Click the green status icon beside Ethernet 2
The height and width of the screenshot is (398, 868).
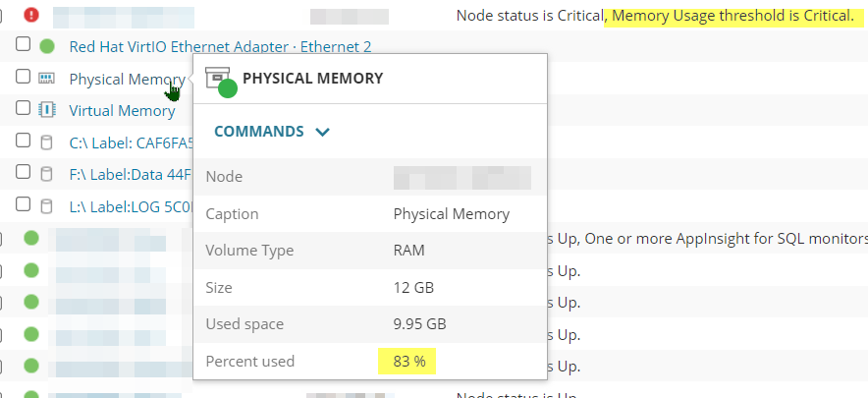click(47, 46)
